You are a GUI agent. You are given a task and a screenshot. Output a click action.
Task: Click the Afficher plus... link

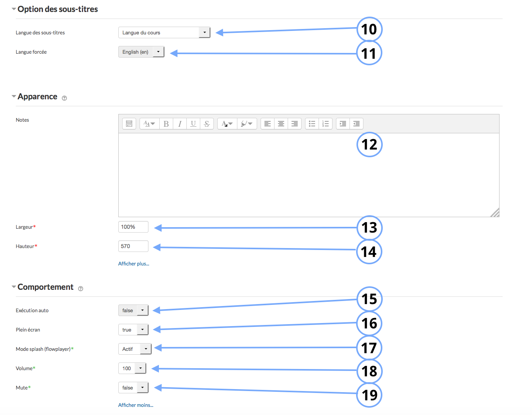[x=133, y=264]
